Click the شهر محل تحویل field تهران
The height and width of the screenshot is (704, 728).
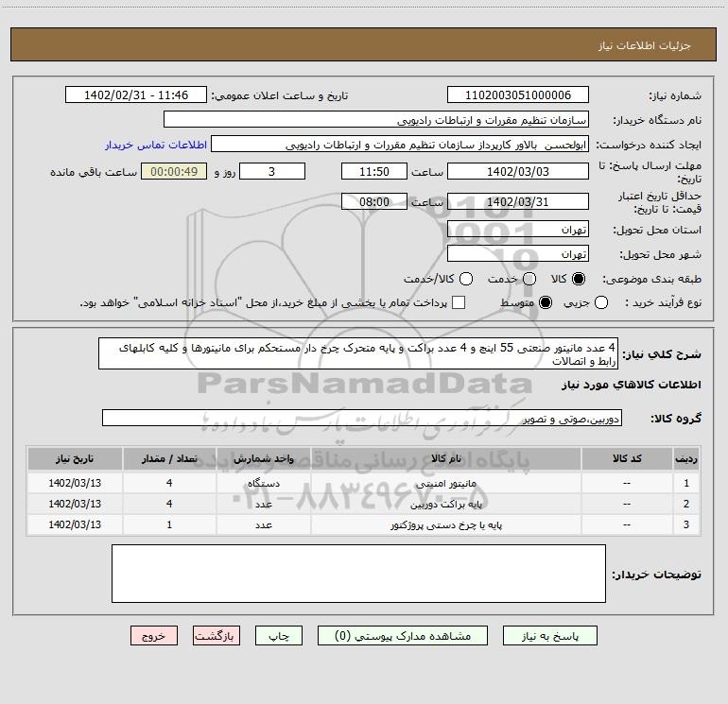click(518, 253)
